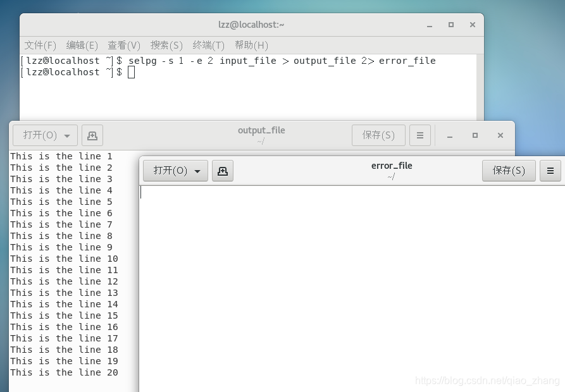The height and width of the screenshot is (392, 565).
Task: Click text "This is the line 19"
Action: [x=64, y=361]
